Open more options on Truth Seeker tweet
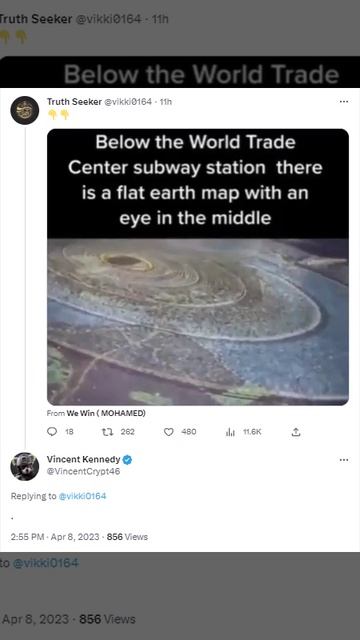360x640 pixels. coord(344,101)
